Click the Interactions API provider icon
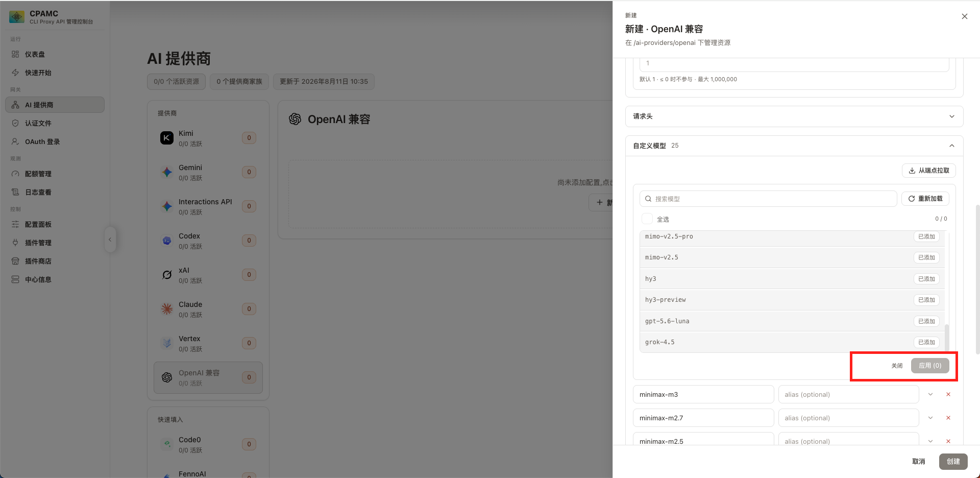 point(167,206)
